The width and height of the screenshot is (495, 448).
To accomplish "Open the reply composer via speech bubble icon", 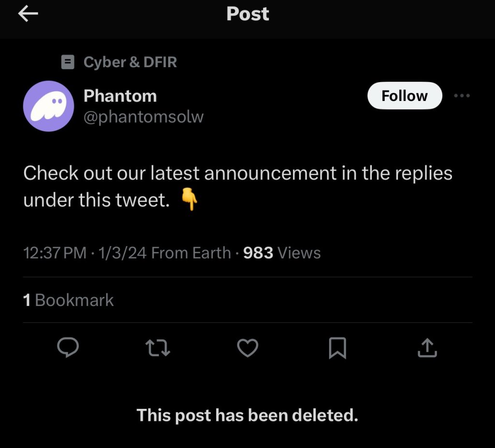I will click(x=68, y=347).
